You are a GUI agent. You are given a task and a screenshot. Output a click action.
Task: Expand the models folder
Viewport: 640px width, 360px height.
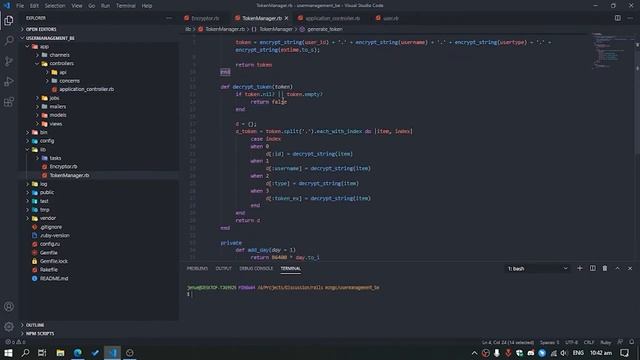tap(58, 115)
